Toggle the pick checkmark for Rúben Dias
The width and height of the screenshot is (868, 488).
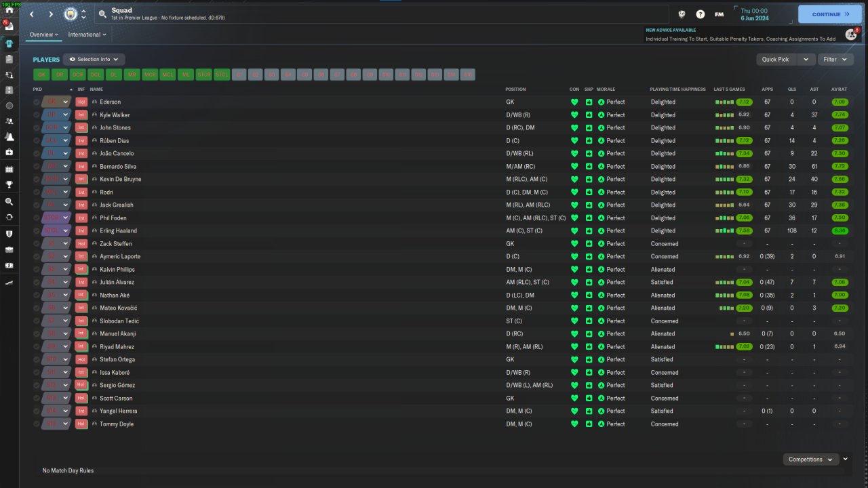pos(37,141)
